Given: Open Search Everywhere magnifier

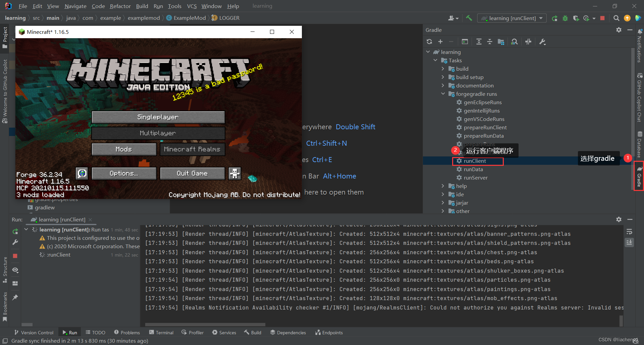Looking at the screenshot, I should pos(616,18).
